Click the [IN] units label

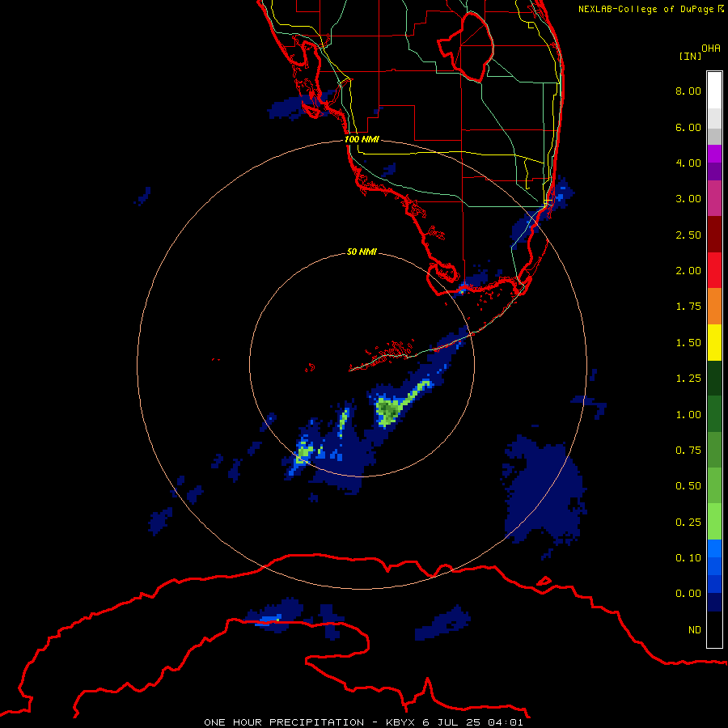[x=690, y=56]
